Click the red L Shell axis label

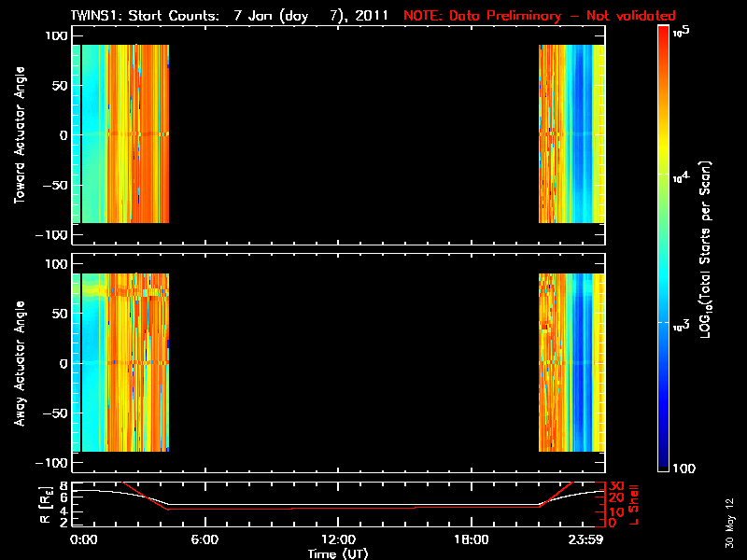coord(635,504)
